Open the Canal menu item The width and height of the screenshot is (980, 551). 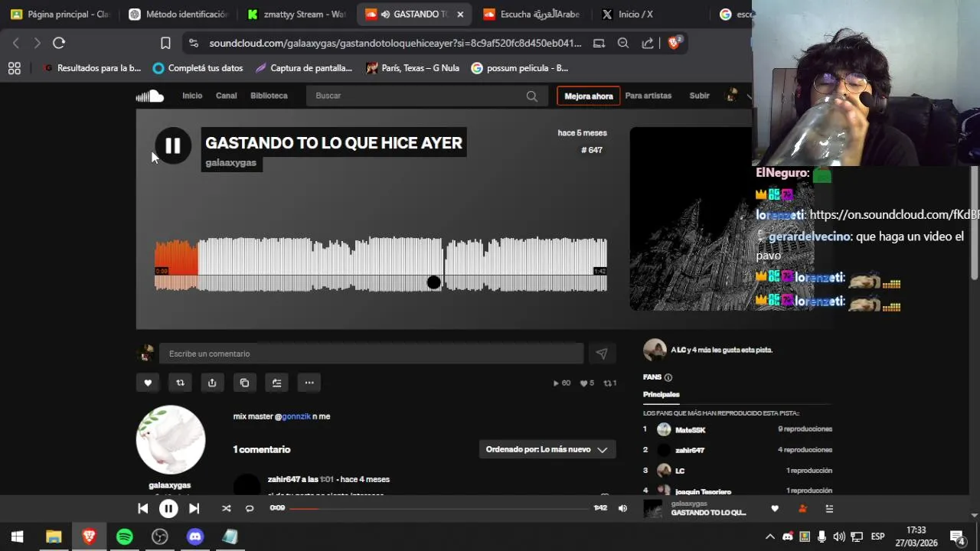[x=227, y=96]
